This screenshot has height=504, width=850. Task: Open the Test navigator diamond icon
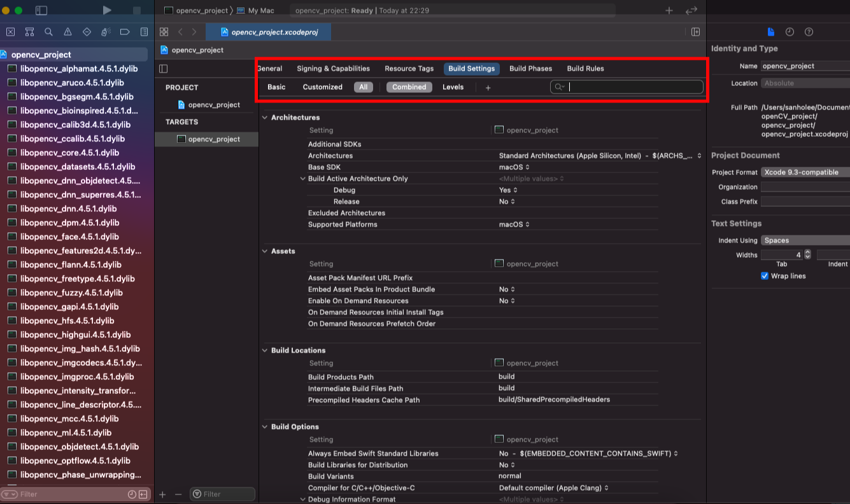87,32
